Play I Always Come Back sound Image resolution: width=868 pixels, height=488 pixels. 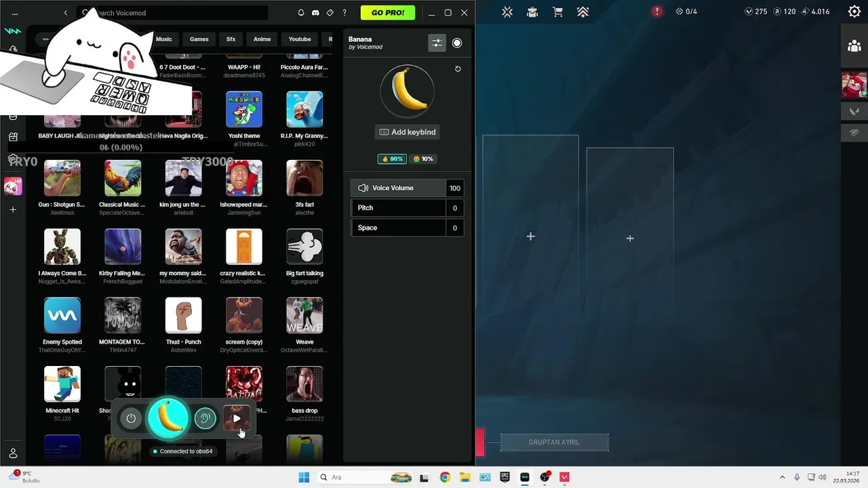[x=62, y=247]
